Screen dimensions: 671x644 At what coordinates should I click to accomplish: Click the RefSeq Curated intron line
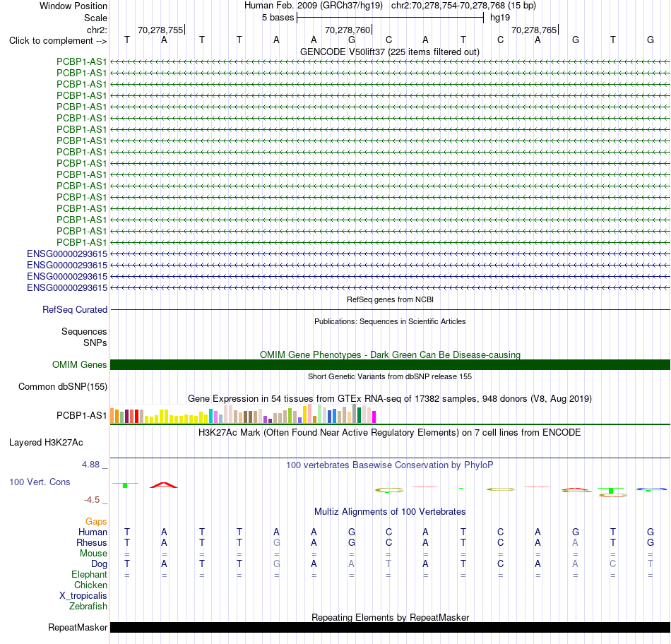tap(390, 309)
